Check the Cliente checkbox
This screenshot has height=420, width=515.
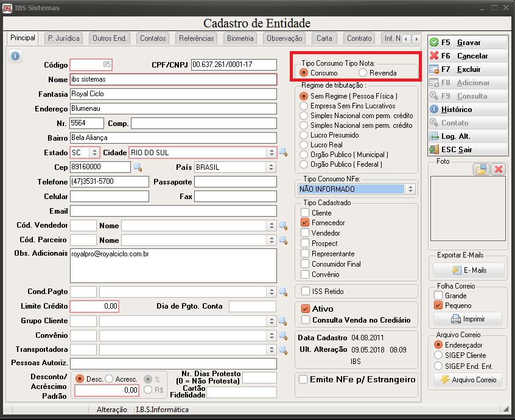click(x=305, y=213)
